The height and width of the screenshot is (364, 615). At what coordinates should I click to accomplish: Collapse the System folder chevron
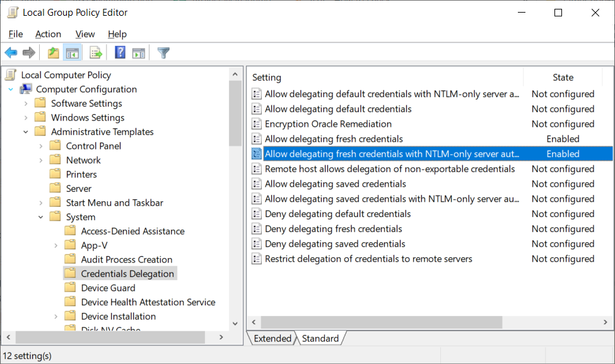point(41,217)
